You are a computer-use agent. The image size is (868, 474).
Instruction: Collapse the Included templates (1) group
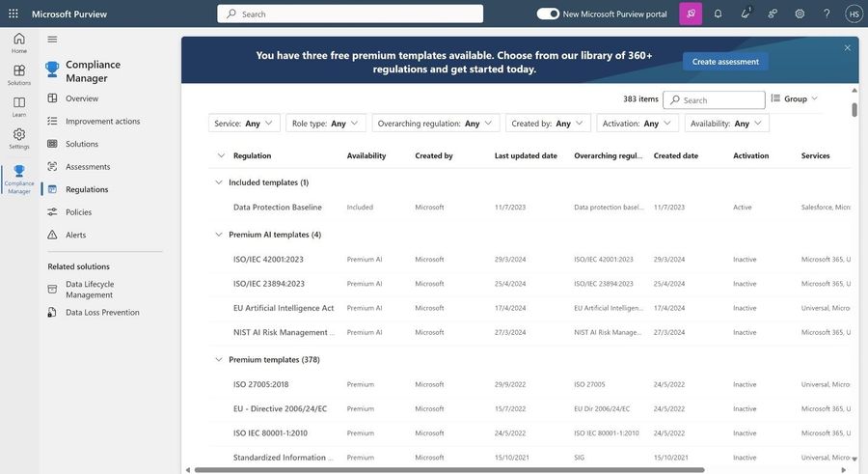(219, 182)
